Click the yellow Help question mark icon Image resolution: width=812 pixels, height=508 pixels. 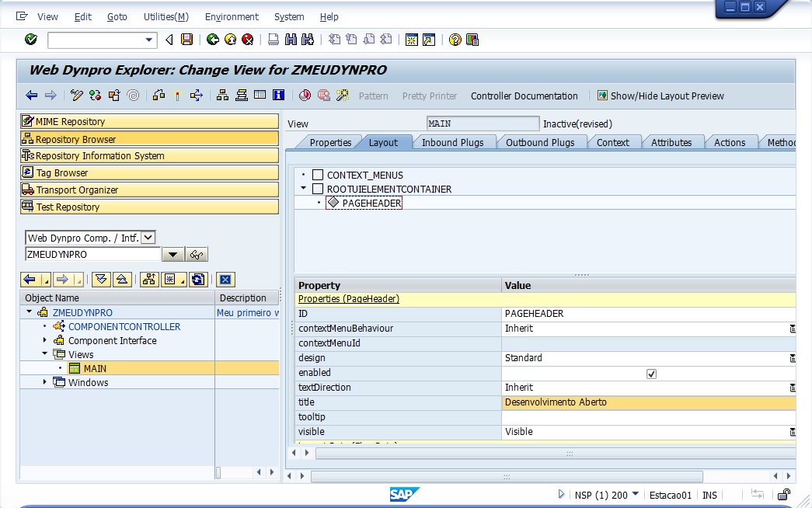pos(455,40)
